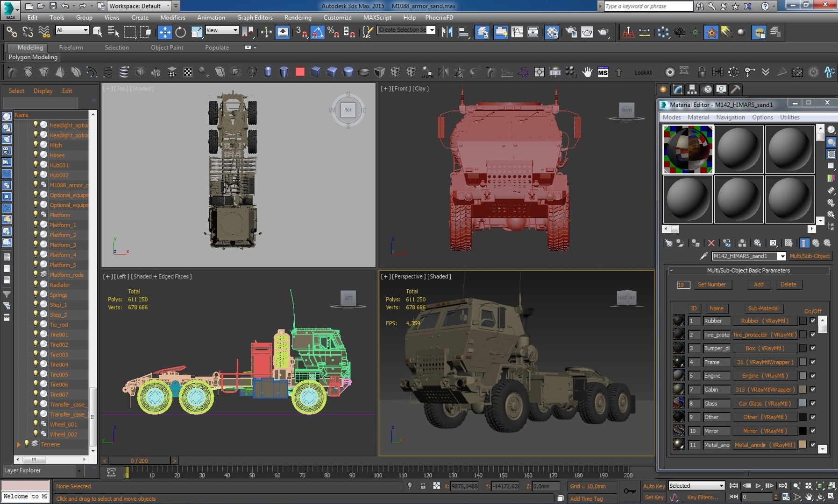
Task: Click the Reset Map/Mtl red X icon
Action: (711, 243)
